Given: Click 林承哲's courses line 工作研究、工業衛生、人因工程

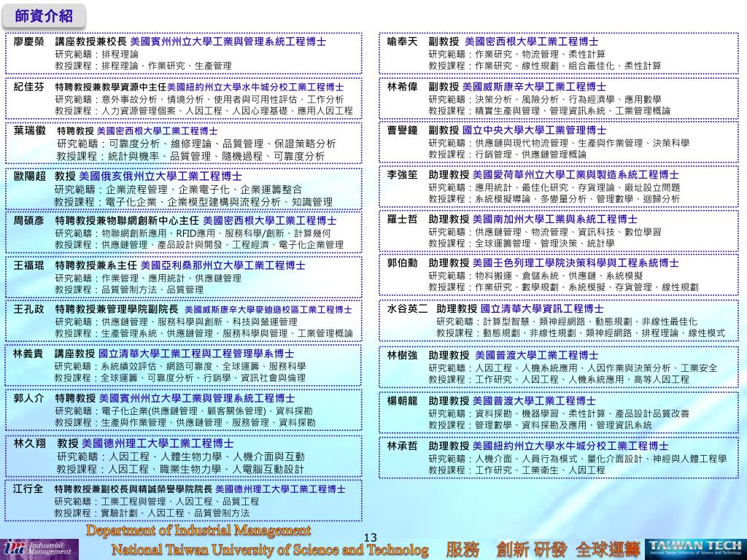Looking at the screenshot, I should tap(517, 470).
